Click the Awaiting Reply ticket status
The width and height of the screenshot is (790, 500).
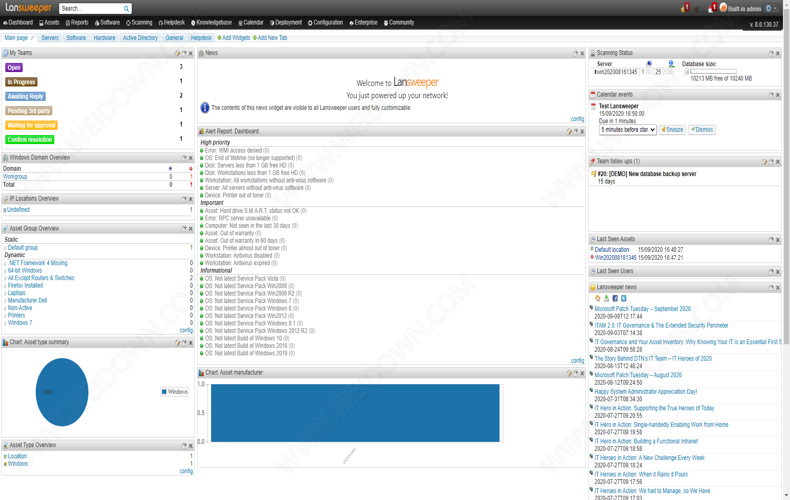coord(25,96)
